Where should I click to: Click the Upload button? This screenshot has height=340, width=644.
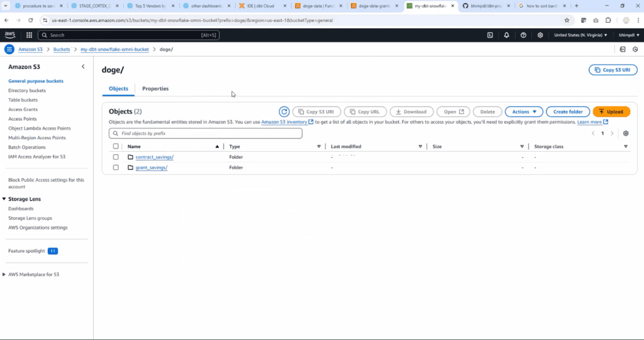coord(611,111)
